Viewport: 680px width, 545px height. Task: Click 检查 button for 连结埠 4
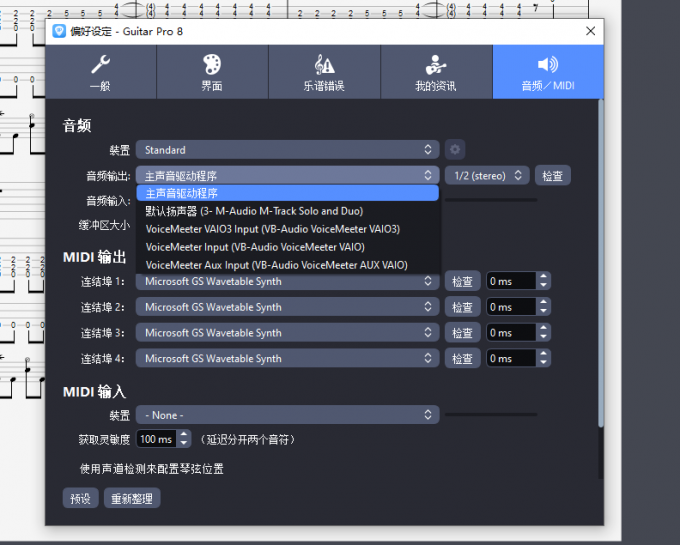click(462, 359)
